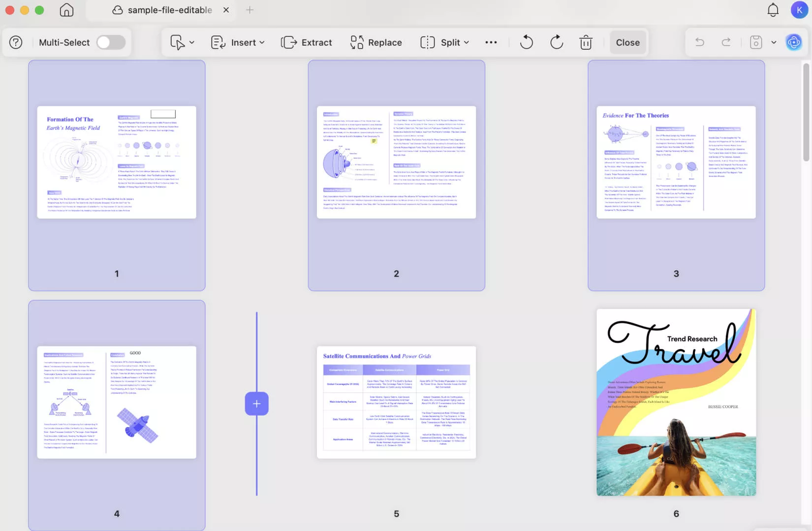Click the Multi-Select label
The image size is (812, 531).
click(x=64, y=42)
